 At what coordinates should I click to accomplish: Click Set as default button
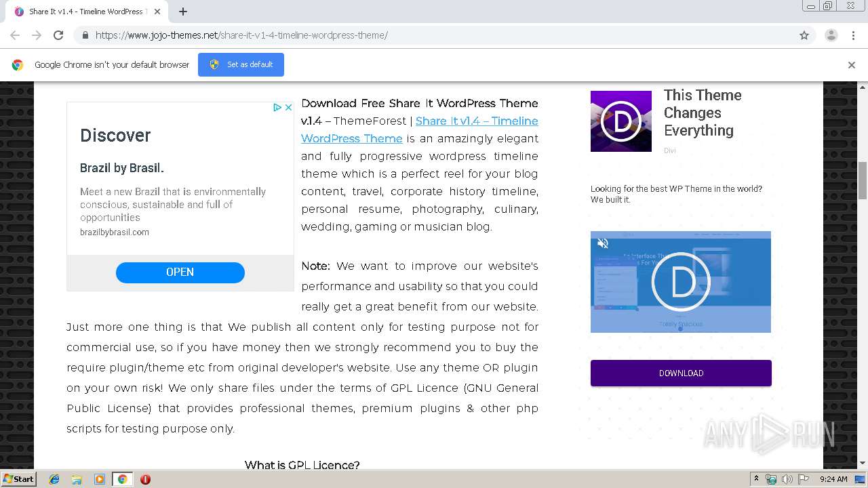pyautogui.click(x=241, y=64)
